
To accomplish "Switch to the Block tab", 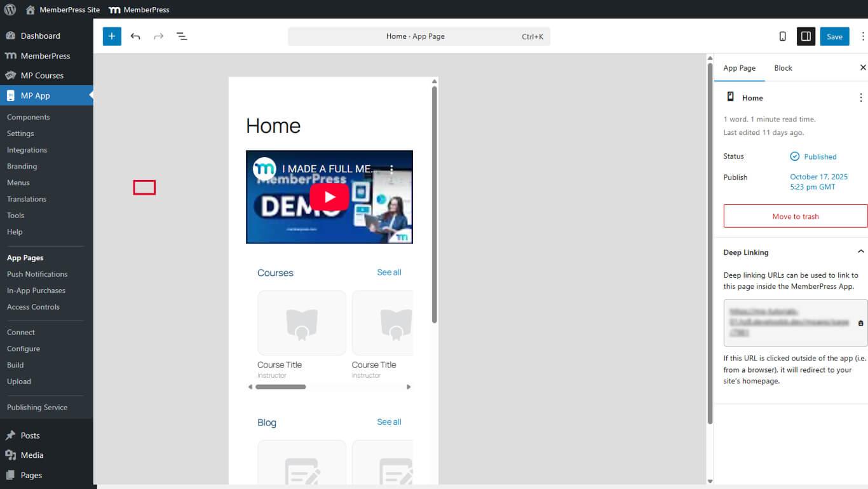I will point(783,68).
